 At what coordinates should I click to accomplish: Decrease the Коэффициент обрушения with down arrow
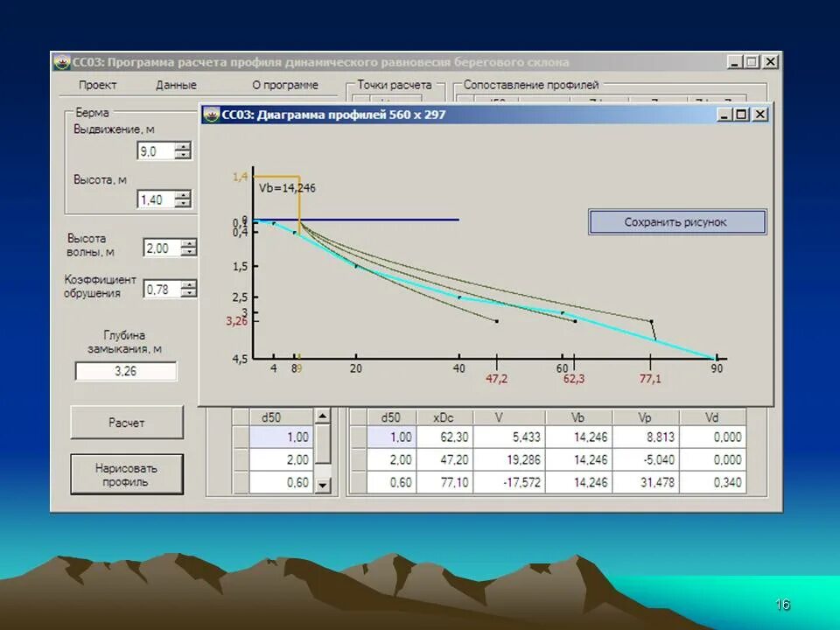pyautogui.click(x=189, y=293)
